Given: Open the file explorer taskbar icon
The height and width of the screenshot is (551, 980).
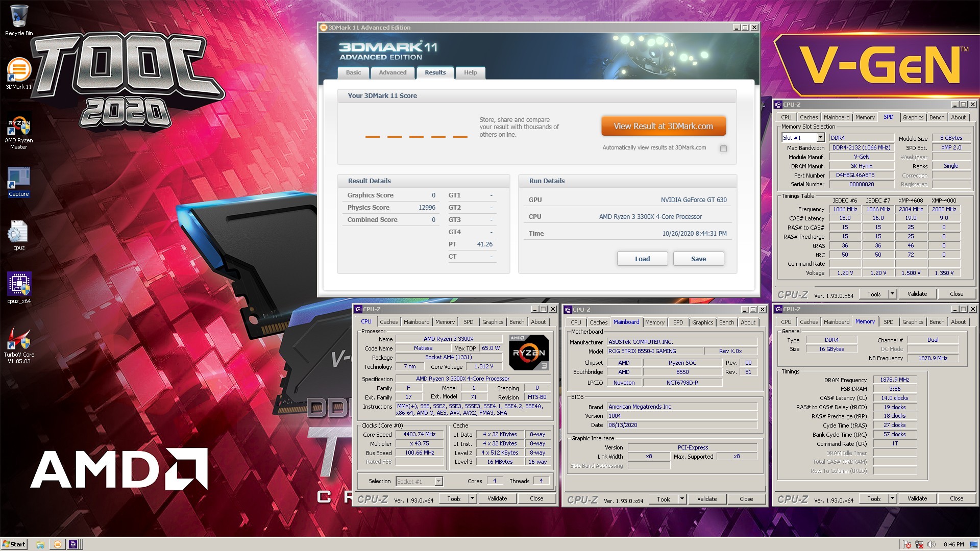Looking at the screenshot, I should pos(40,544).
